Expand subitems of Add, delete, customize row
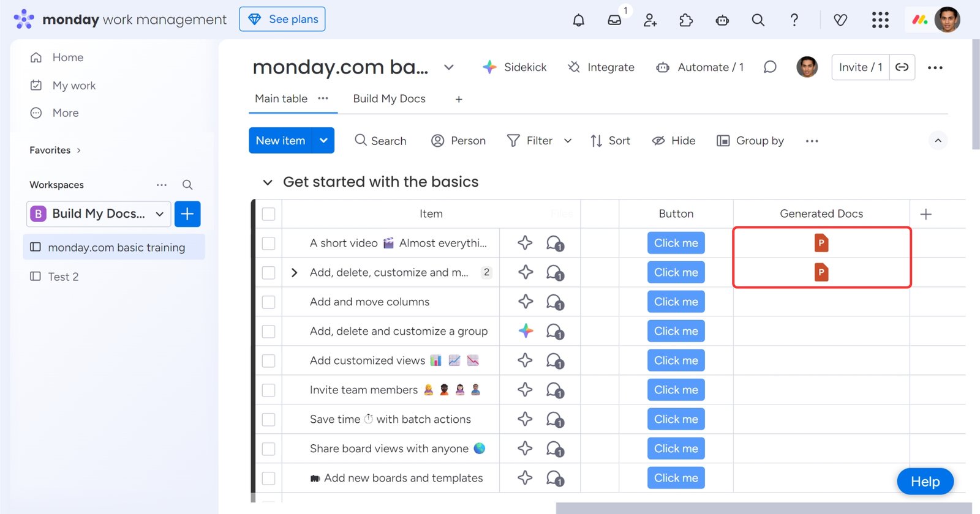 pyautogui.click(x=294, y=273)
